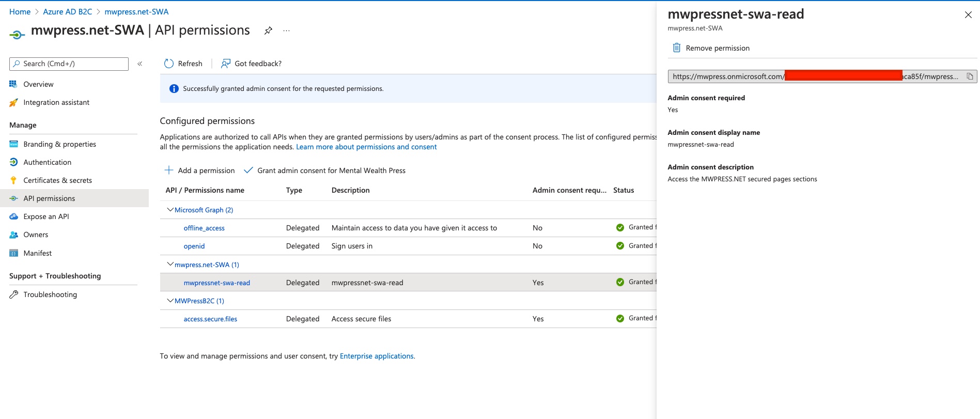
Task: Click the trash icon for Remove permission
Action: [x=676, y=48]
